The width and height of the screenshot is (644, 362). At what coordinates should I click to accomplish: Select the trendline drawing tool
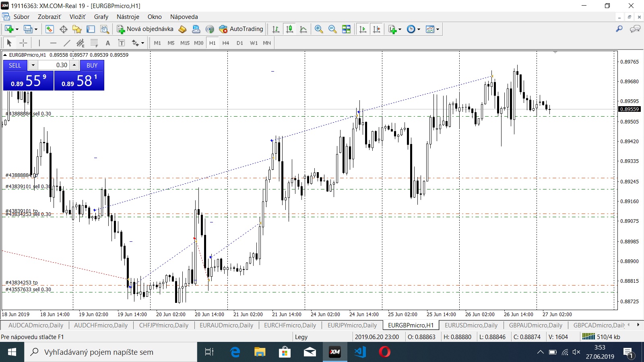(67, 43)
